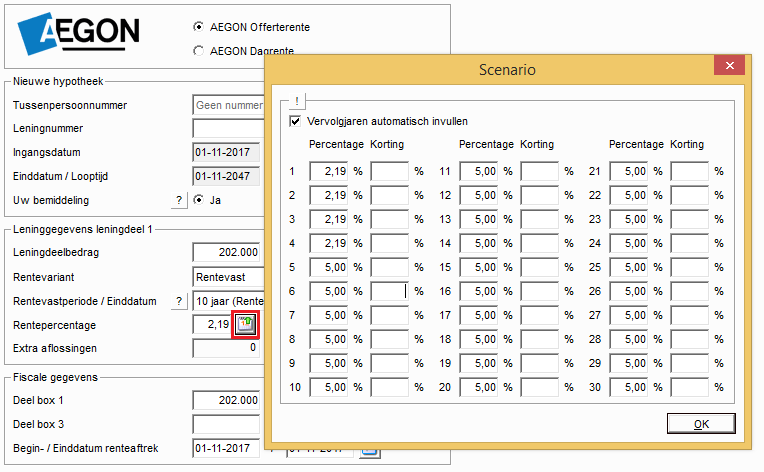
Task: Select the AEGON Dagrente radio button
Action: click(198, 51)
